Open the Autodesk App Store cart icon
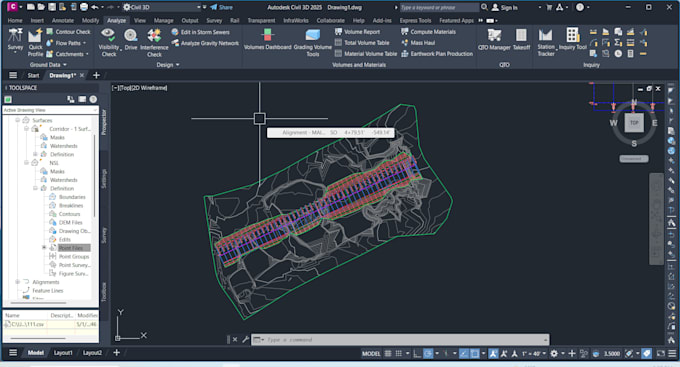 [549, 7]
